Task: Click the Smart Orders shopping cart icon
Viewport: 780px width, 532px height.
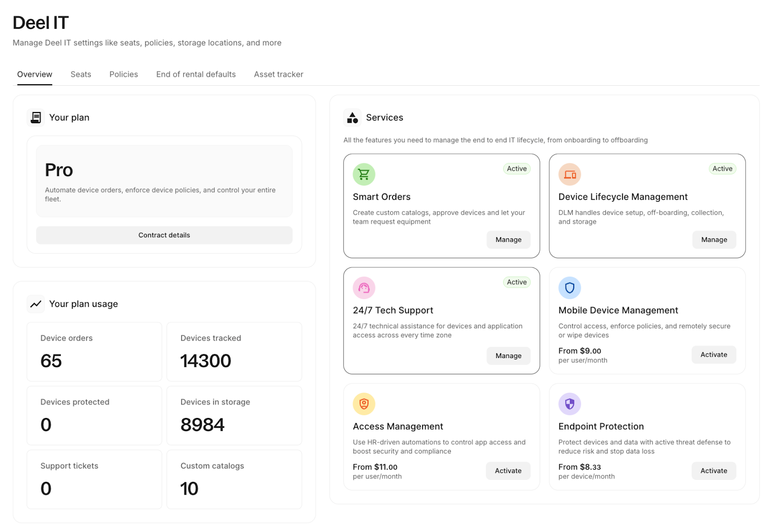Action: coord(364,174)
